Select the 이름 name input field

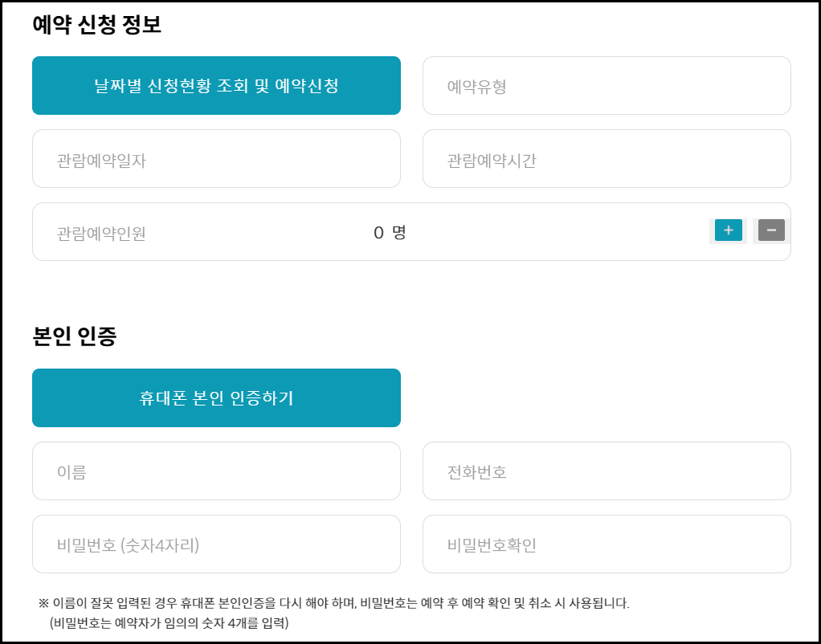click(x=215, y=471)
